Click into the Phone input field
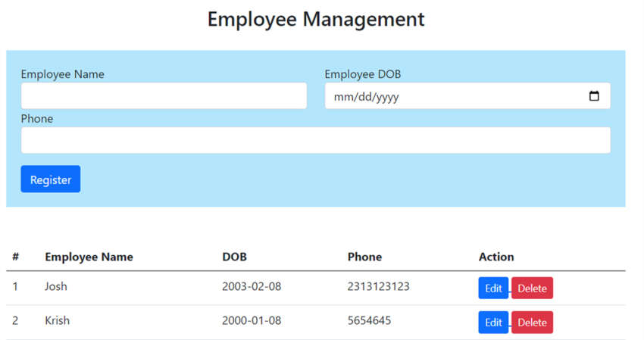Screen dimensions: 644x340 (x=315, y=140)
